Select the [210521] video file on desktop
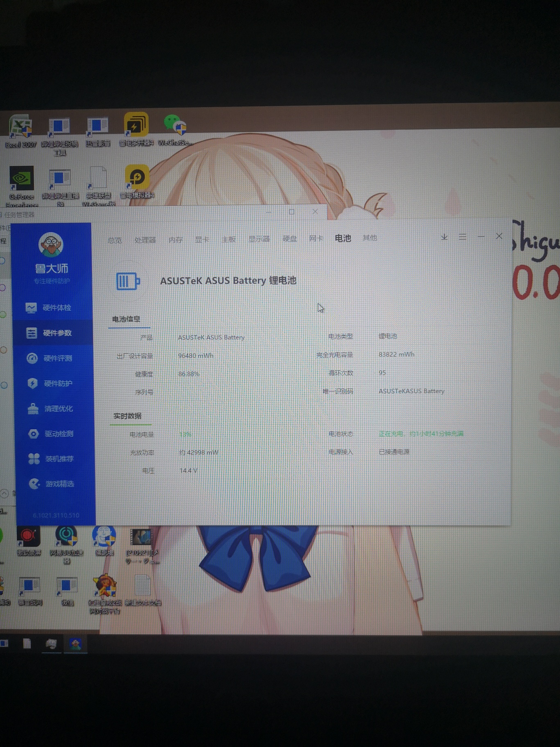Image resolution: width=560 pixels, height=747 pixels. pyautogui.click(x=141, y=546)
